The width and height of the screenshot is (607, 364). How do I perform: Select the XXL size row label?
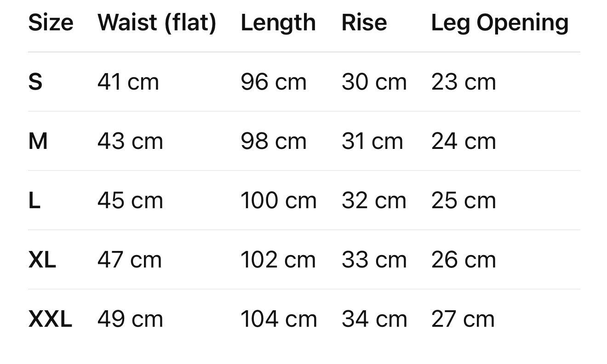50,319
